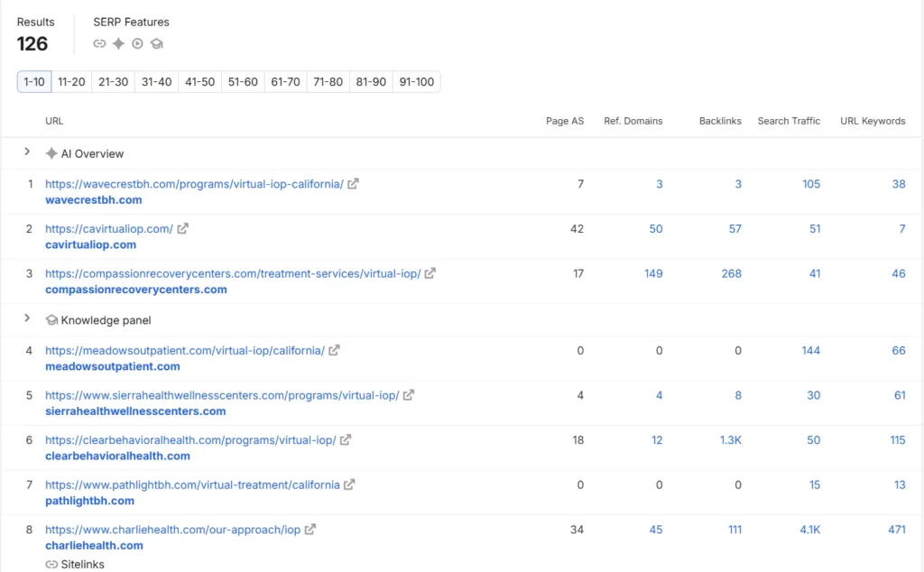Open meadowsoutpatient URL external link icon
The height and width of the screenshot is (572, 924).
coord(334,350)
